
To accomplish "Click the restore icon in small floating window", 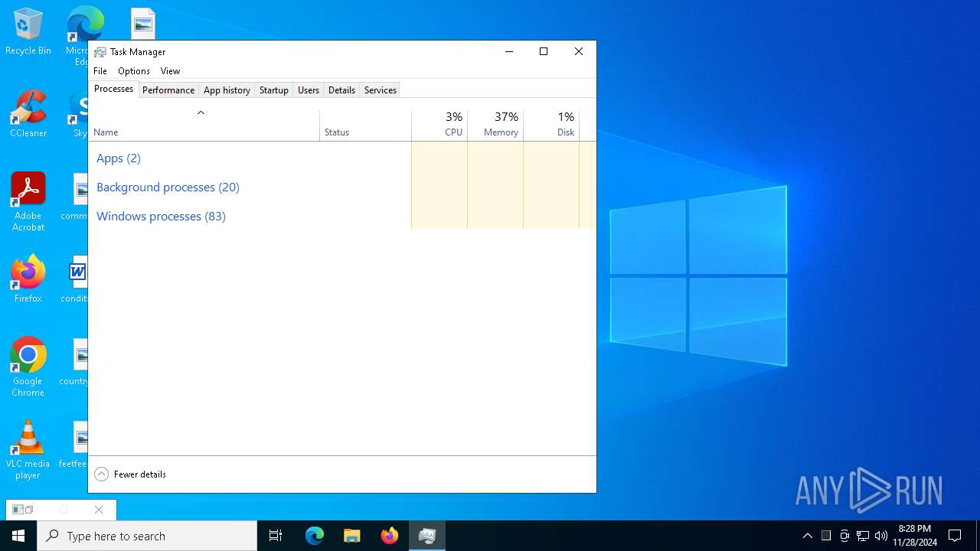I will coord(28,510).
